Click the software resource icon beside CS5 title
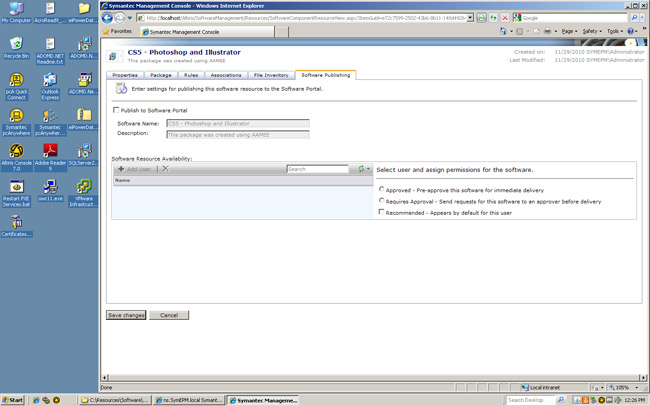The height and width of the screenshot is (406, 650). click(x=112, y=56)
